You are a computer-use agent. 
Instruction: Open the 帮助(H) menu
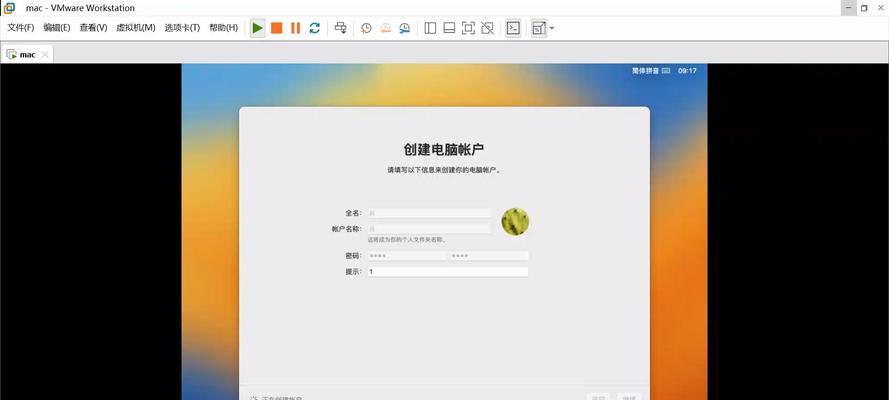(x=223, y=28)
